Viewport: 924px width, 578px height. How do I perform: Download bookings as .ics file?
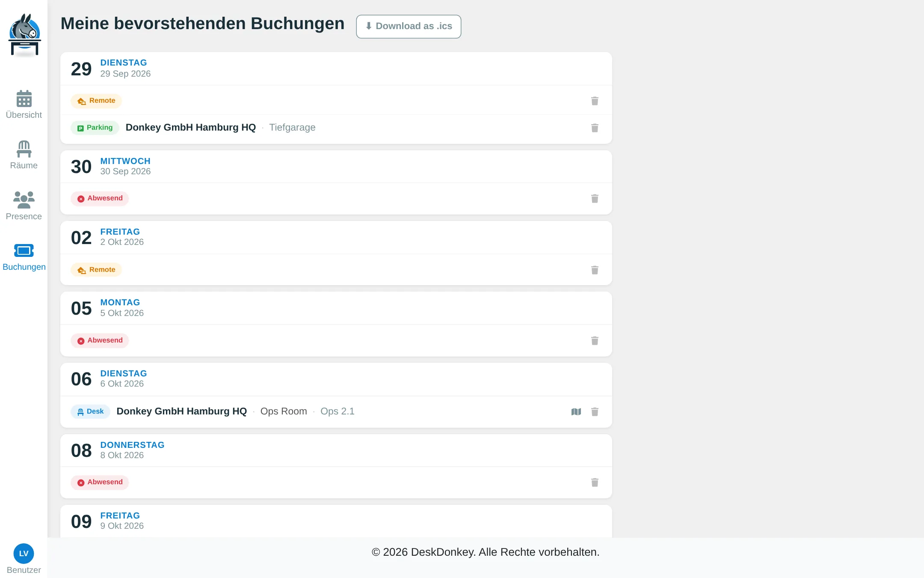[409, 27]
